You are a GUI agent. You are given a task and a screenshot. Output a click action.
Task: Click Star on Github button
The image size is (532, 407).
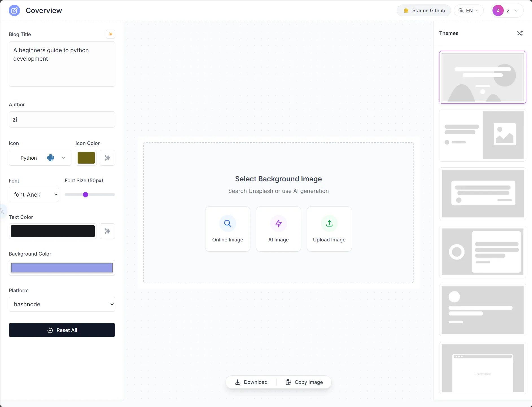424,11
